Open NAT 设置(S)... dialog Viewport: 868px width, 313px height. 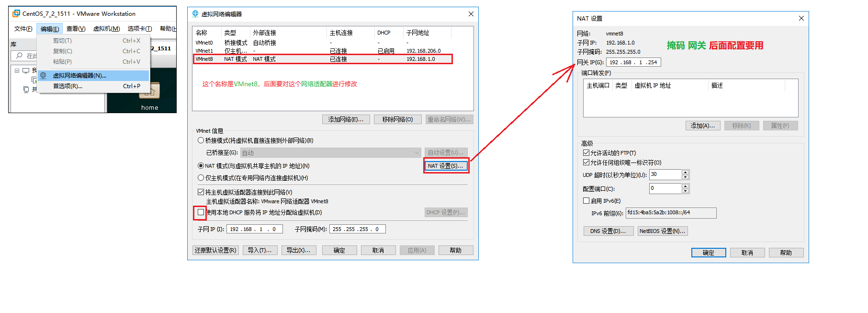[446, 166]
